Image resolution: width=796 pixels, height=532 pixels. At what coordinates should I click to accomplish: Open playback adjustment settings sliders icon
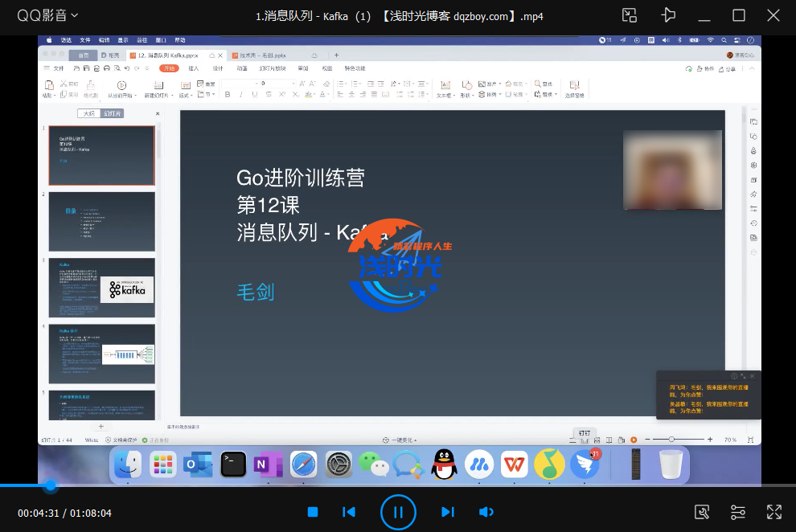click(737, 512)
